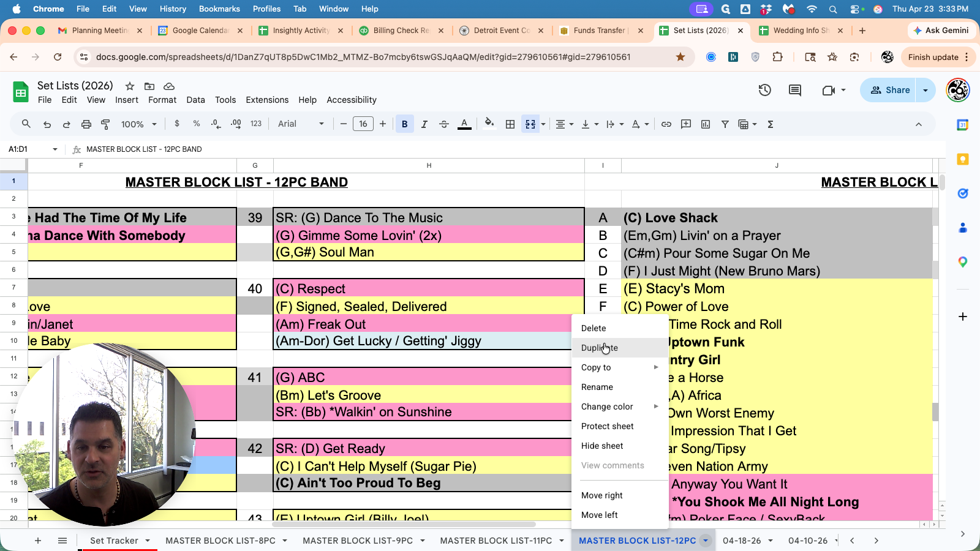Open the comments icon in header
Screen dimensions: 980x551
795,90
